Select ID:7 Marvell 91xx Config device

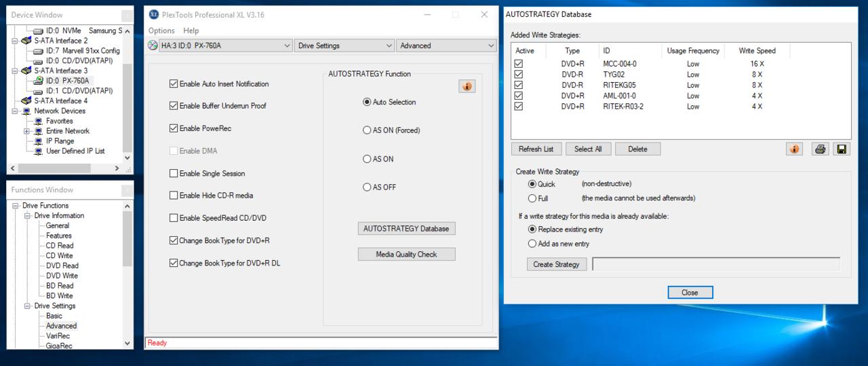click(83, 51)
